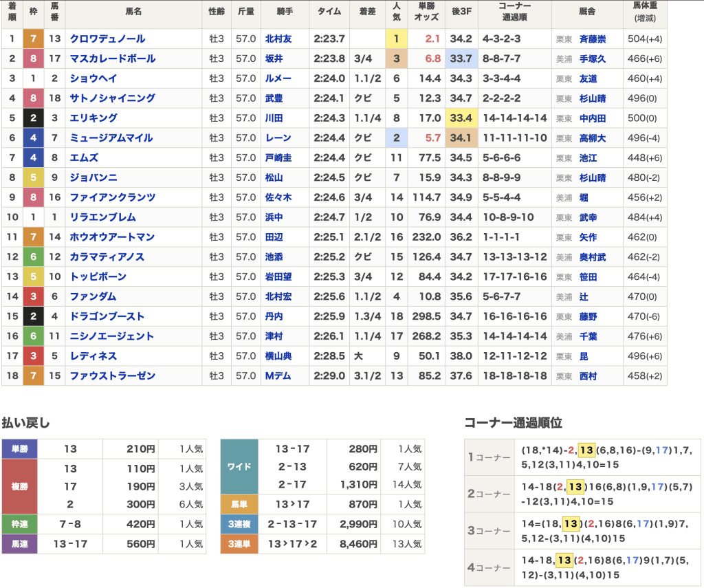
Task: Click horse name トッピボーン
Action: (98, 276)
